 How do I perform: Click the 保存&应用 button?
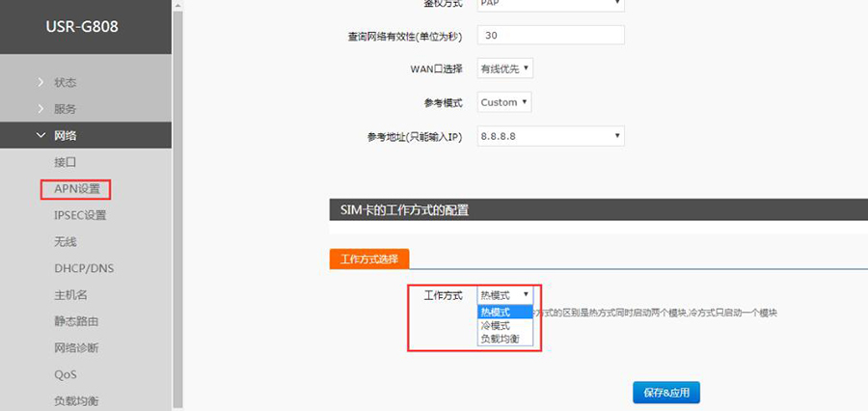point(666,392)
